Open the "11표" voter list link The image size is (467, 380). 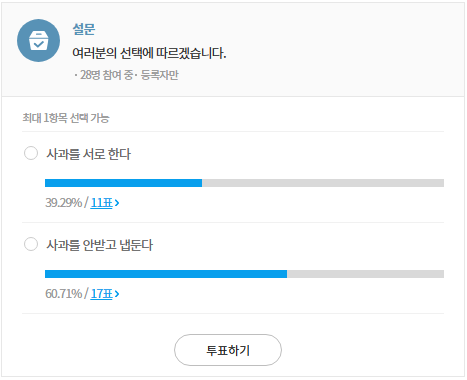coord(101,203)
